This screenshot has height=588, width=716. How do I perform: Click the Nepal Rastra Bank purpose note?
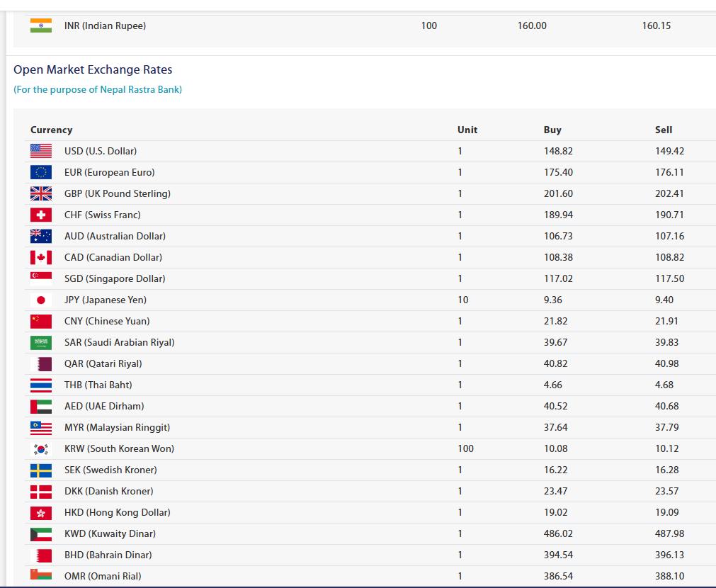98,89
